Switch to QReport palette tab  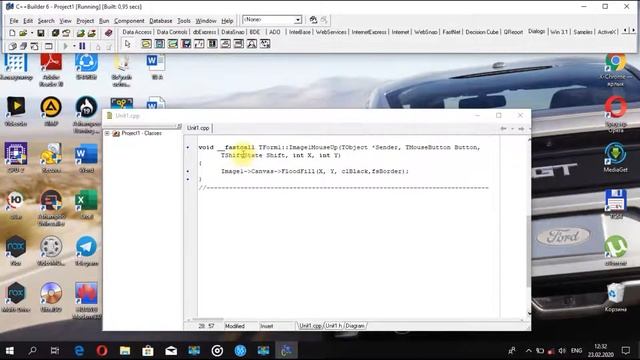click(x=513, y=32)
